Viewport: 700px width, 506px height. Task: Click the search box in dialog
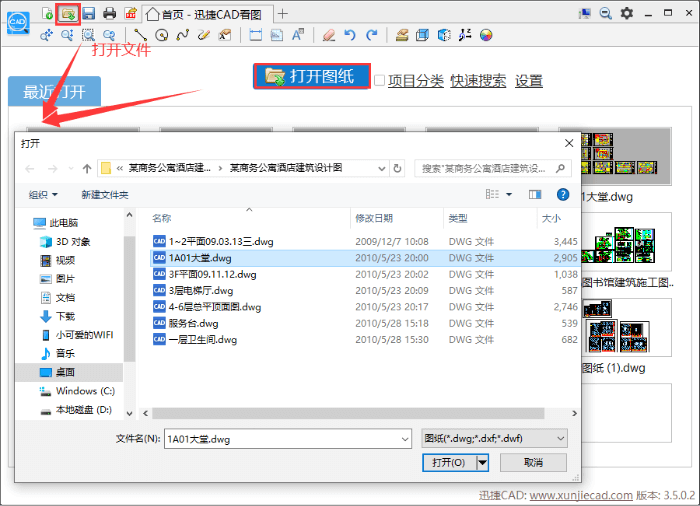[493, 168]
